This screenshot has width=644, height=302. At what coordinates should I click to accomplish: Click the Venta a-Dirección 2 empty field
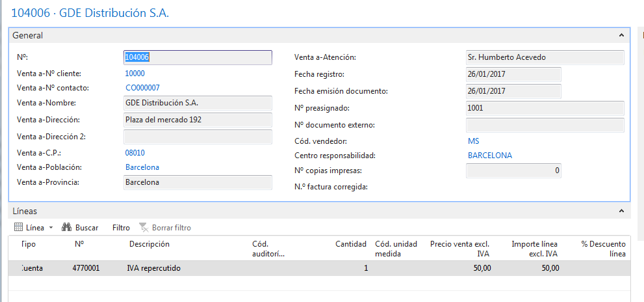tap(198, 137)
